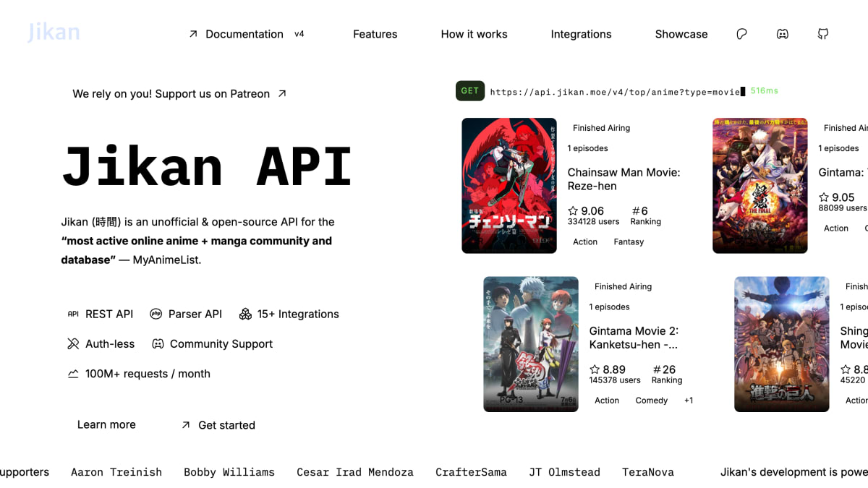
Task: Click Fantasy tag on Chainsaw Man card
Action: pos(629,242)
